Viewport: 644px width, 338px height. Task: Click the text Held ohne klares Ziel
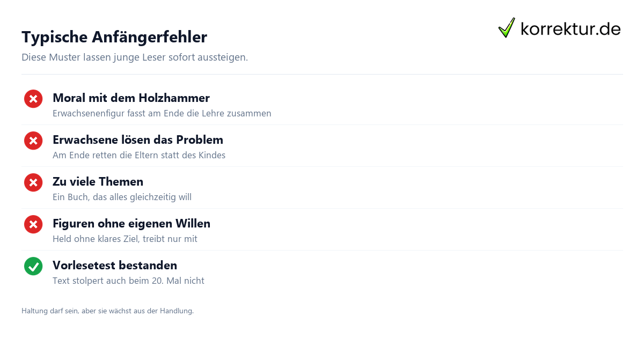point(125,239)
